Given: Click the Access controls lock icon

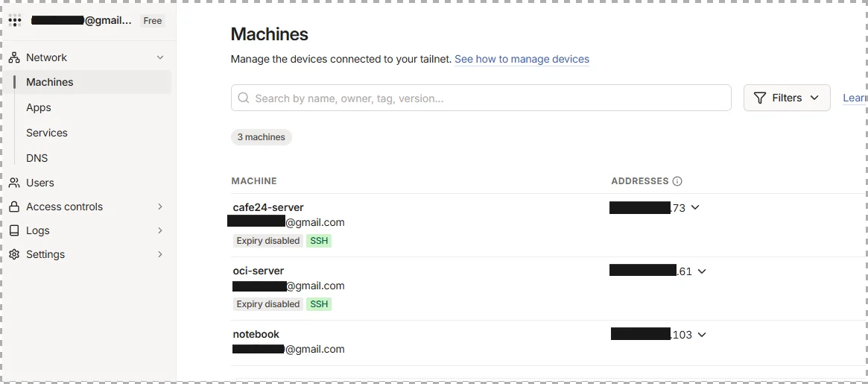Looking at the screenshot, I should coord(14,207).
